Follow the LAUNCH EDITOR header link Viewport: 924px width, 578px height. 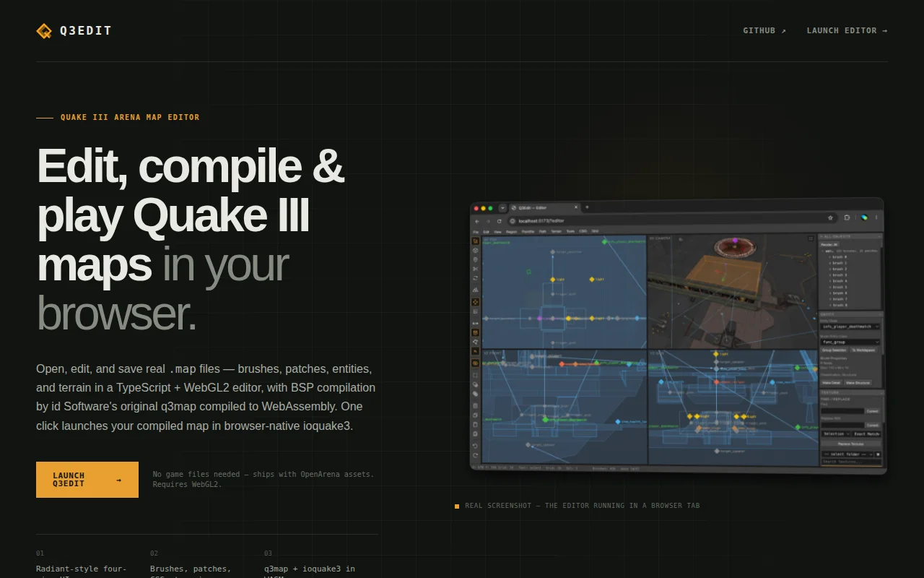(x=847, y=30)
